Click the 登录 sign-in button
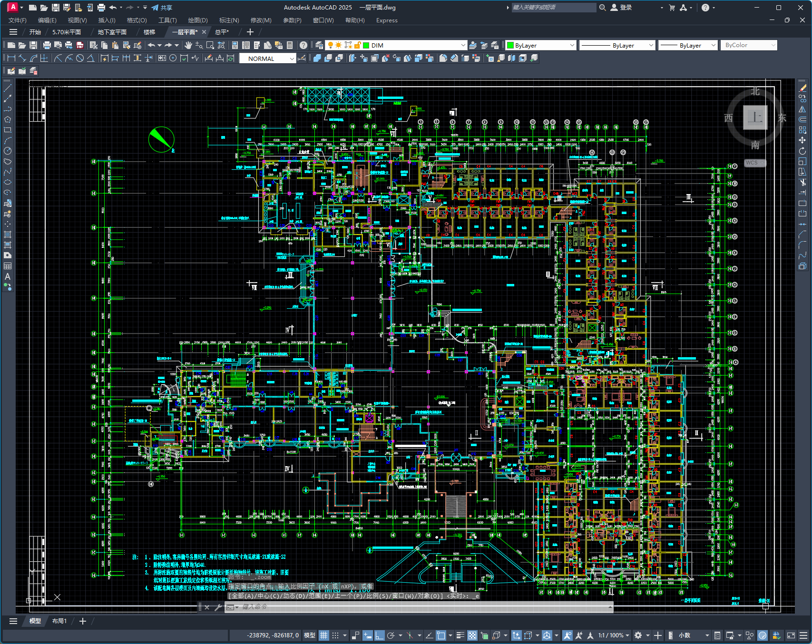The width and height of the screenshot is (812, 644). 621,8
